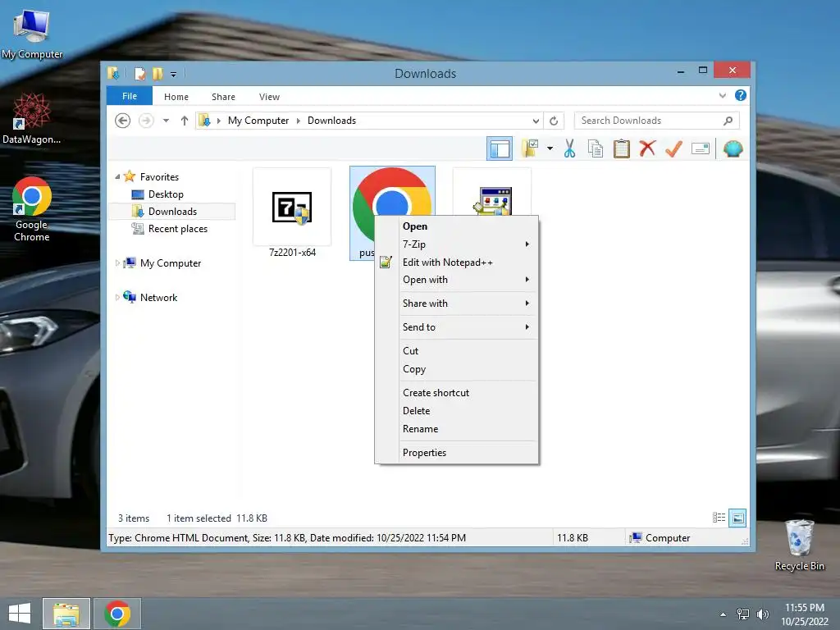Open breadcrumb arrow after My Computer
This screenshot has height=630, width=840.
point(298,121)
